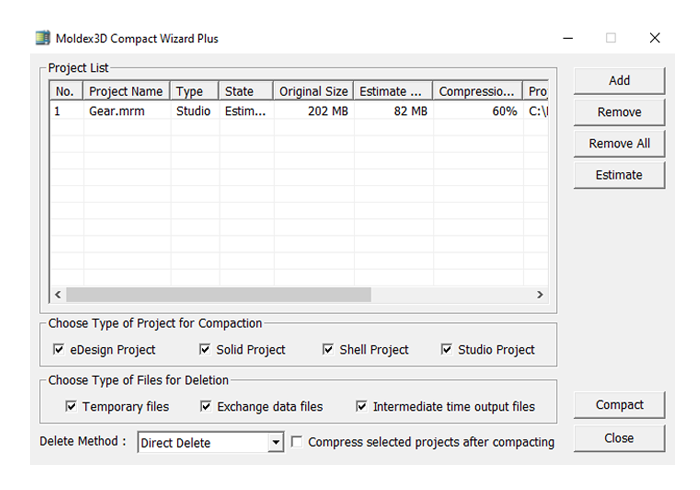Click the Moldex3D app icon in title bar

[43, 38]
